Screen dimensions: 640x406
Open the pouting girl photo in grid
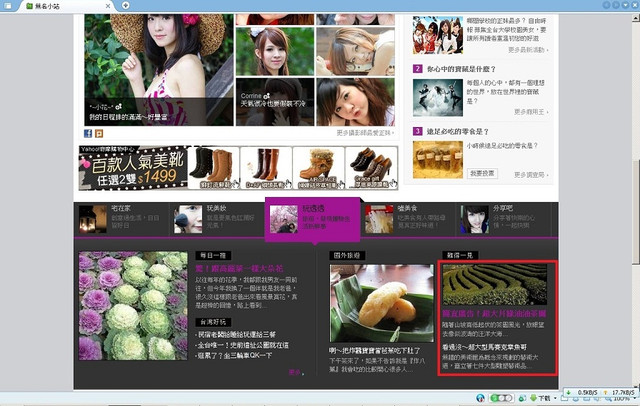coord(356,102)
